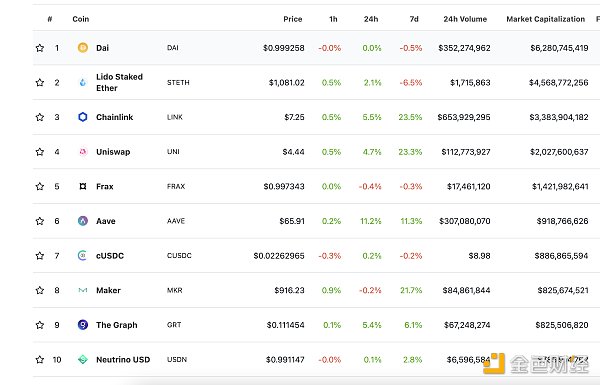The width and height of the screenshot is (600, 385).
Task: Favorite Dai with its star toggle
Action: click(x=40, y=48)
